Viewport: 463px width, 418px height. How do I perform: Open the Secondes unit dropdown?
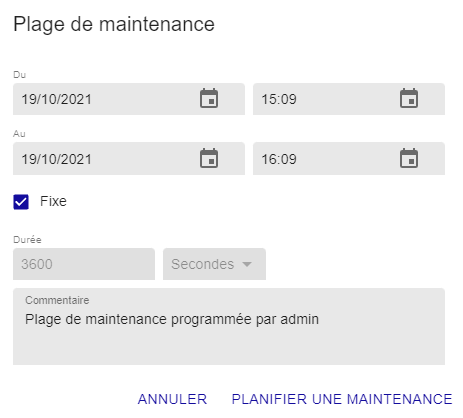[x=214, y=264]
